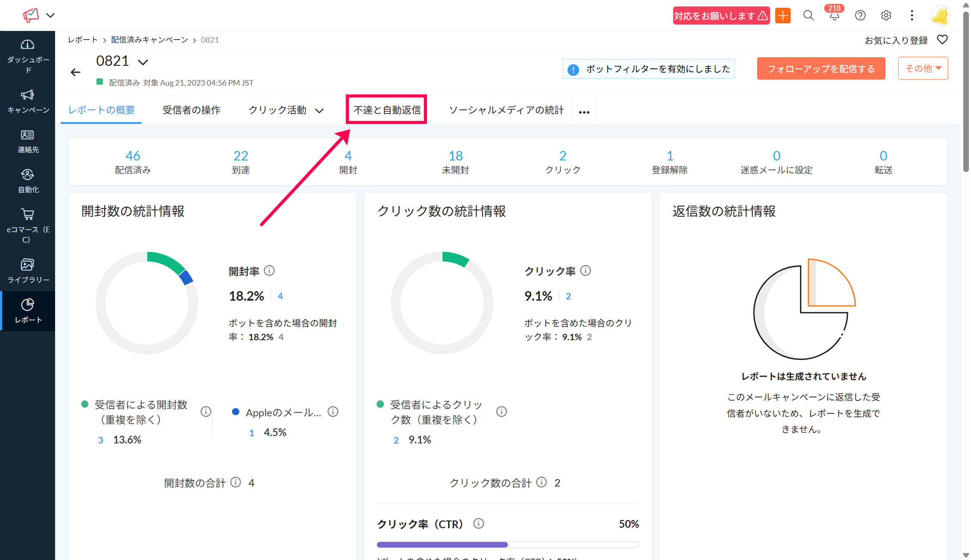The height and width of the screenshot is (560, 971).
Task: Click 配信済みキャンペーン breadcrumb link
Action: (x=149, y=40)
